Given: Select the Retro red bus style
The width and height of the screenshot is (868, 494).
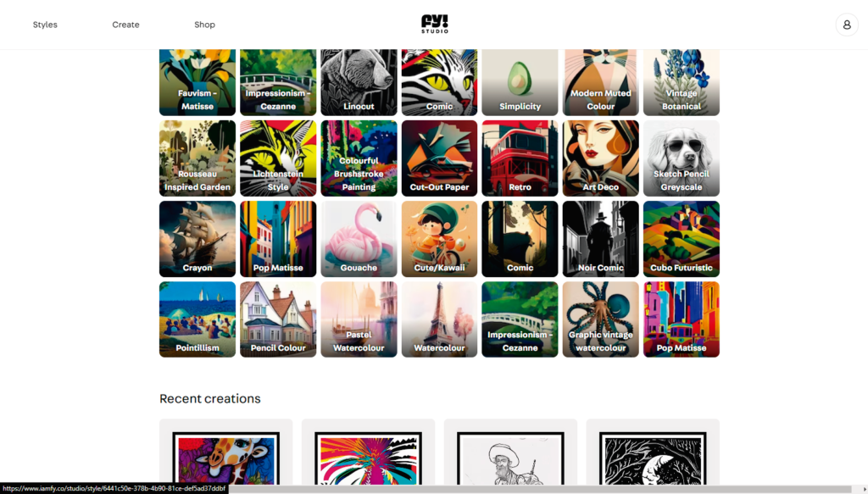Looking at the screenshot, I should coord(520,158).
